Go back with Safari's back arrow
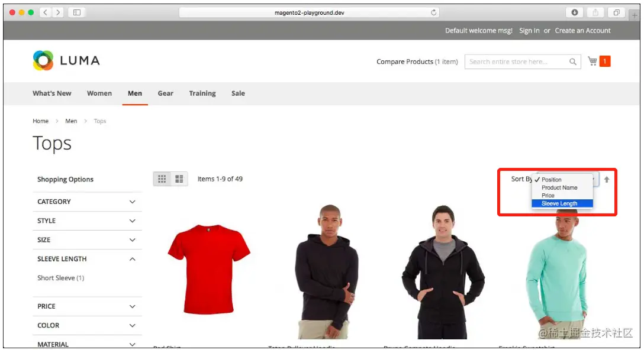The height and width of the screenshot is (350, 644). coord(46,12)
